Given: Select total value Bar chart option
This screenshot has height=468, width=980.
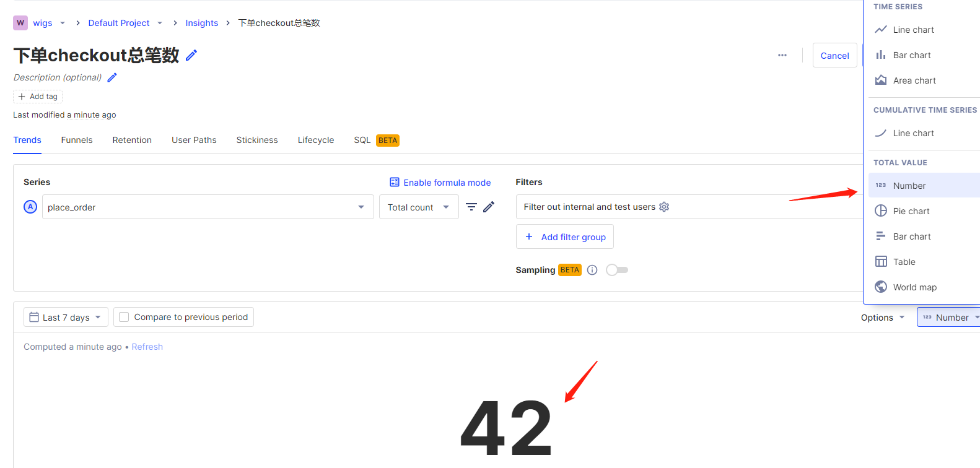Looking at the screenshot, I should [x=924, y=236].
